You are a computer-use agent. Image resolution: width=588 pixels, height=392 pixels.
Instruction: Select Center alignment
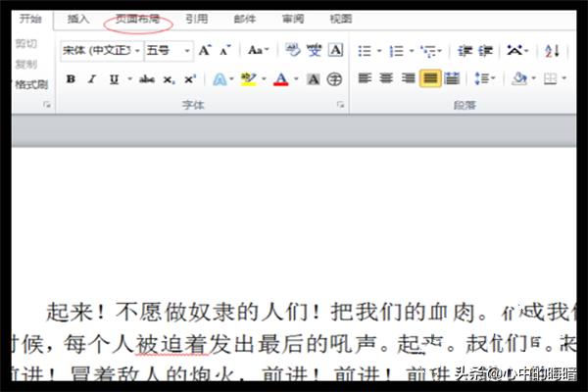(x=386, y=78)
